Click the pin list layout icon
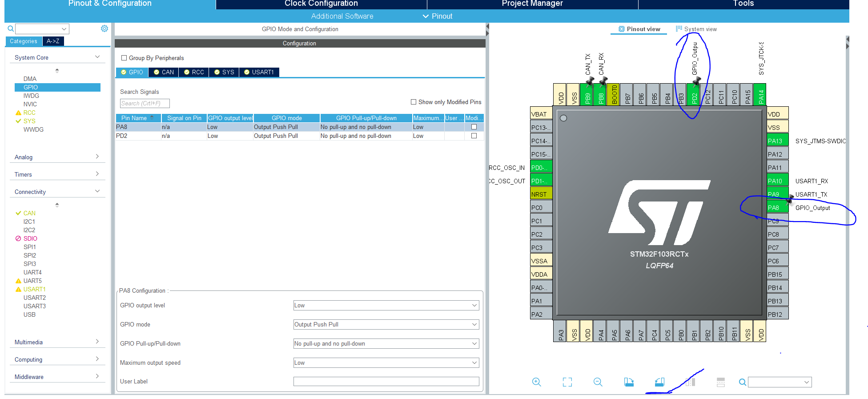This screenshot has width=868, height=399. (721, 382)
